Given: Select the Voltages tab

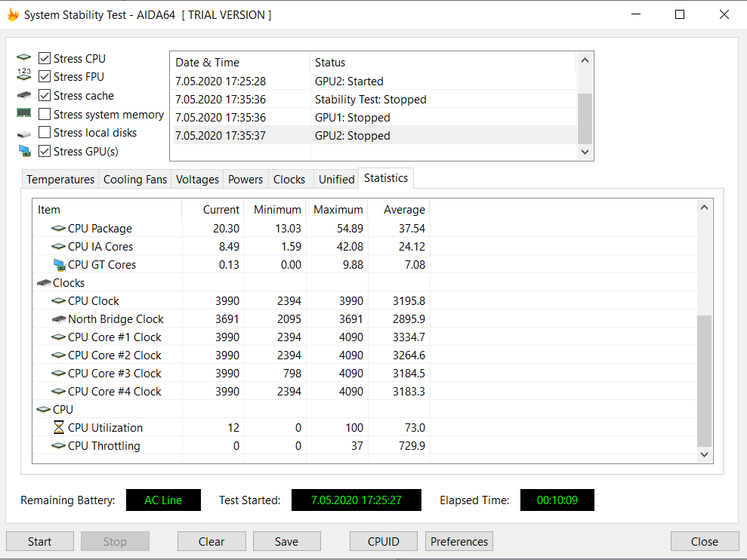Looking at the screenshot, I should [x=197, y=180].
